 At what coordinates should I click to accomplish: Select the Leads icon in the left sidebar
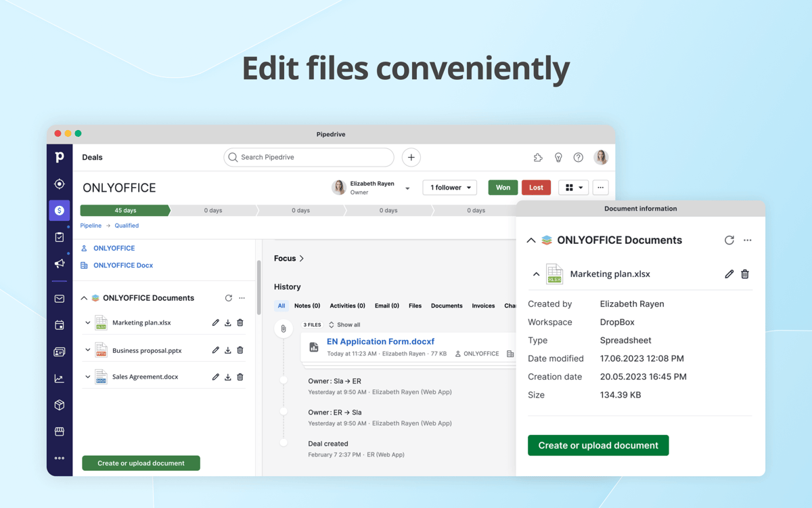coord(60,183)
